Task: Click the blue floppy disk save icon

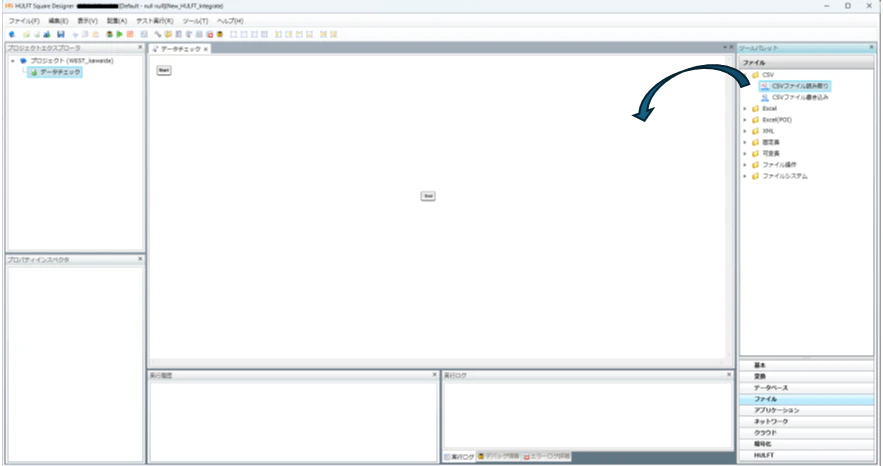Action: (x=61, y=34)
